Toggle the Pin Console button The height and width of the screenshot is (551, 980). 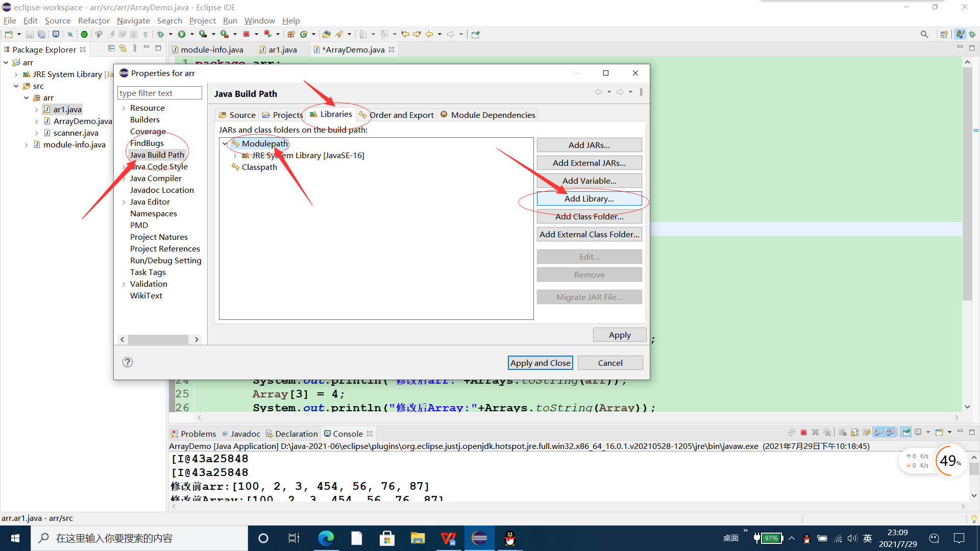[x=906, y=433]
